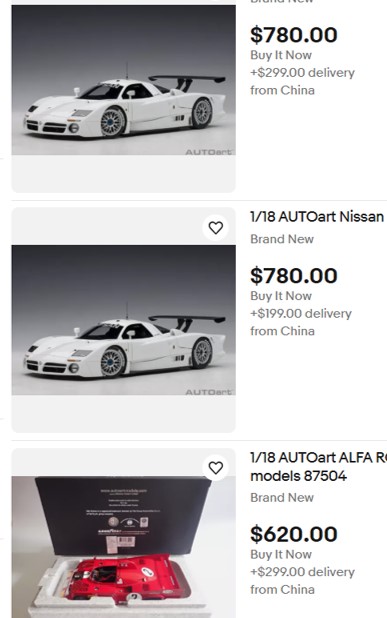The image size is (387, 618).
Task: Click 'Buy It Now' under the $620.00 price
Action: tap(281, 554)
